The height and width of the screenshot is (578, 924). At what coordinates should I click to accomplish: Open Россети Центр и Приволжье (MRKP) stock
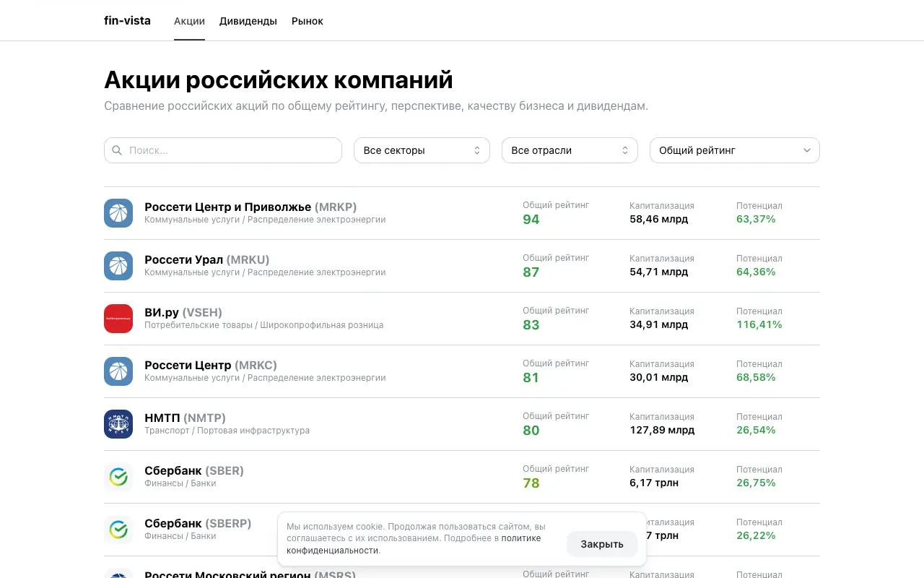(x=250, y=207)
